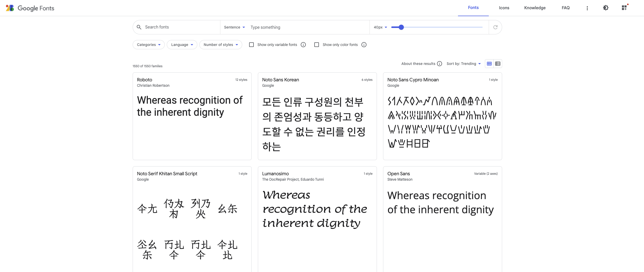Click 'Variable (2 axes)' on Open Sans

coord(486,174)
